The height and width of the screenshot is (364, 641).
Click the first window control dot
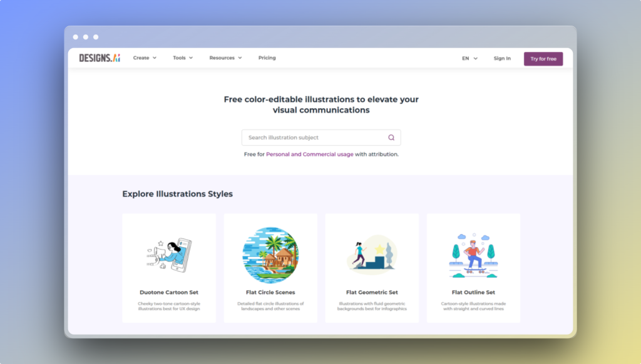[x=76, y=37]
